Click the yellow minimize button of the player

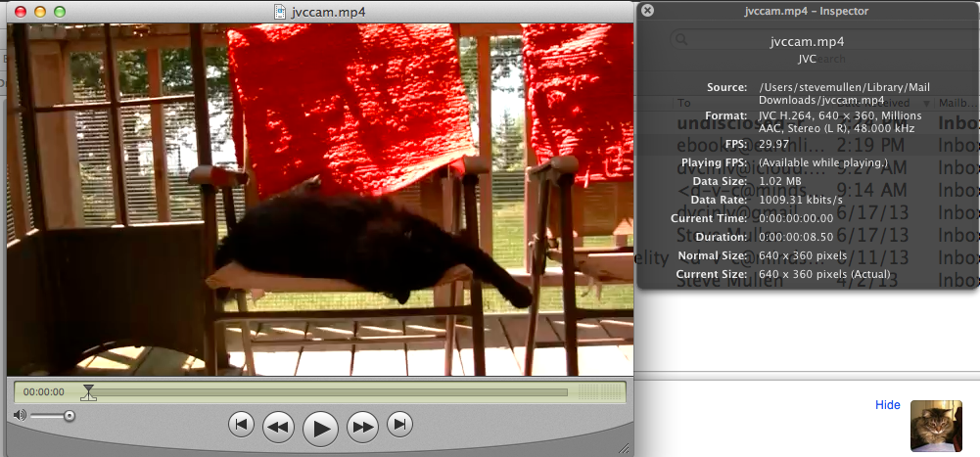click(x=40, y=12)
